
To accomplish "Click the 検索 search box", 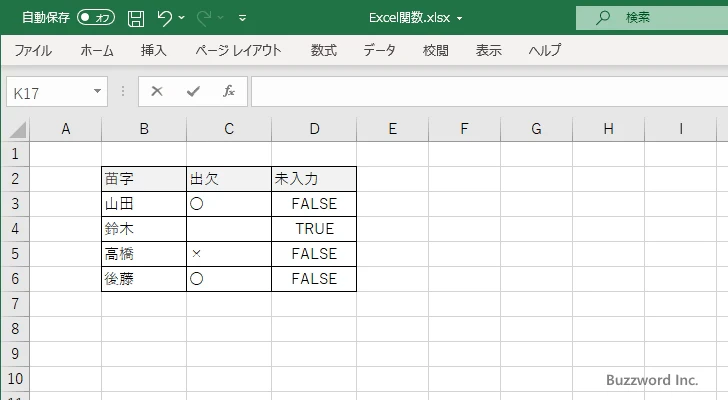I will coord(652,18).
